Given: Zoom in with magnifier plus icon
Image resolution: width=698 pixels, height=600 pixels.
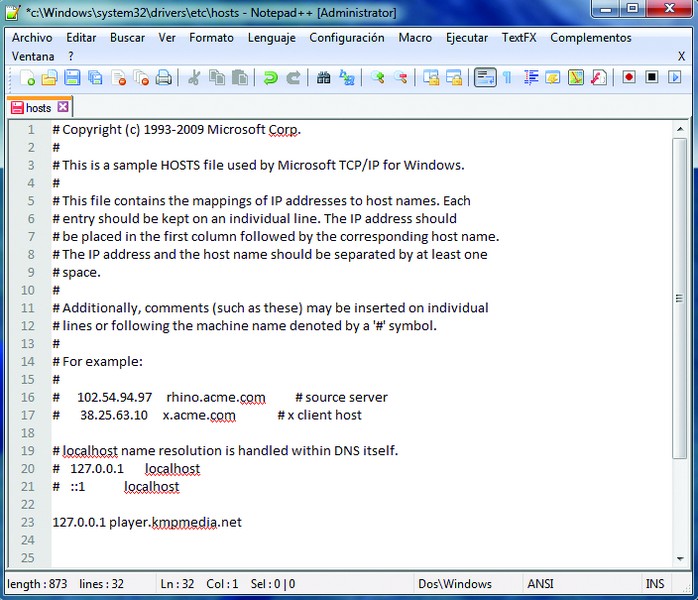Looking at the screenshot, I should (x=377, y=78).
